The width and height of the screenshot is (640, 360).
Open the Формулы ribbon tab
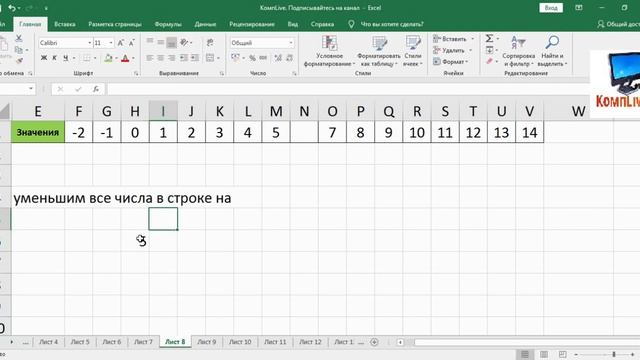click(168, 24)
